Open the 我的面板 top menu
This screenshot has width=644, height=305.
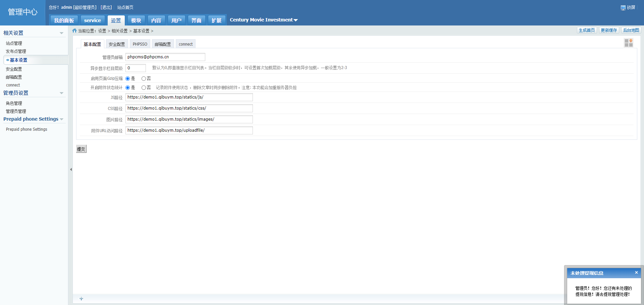(x=64, y=20)
